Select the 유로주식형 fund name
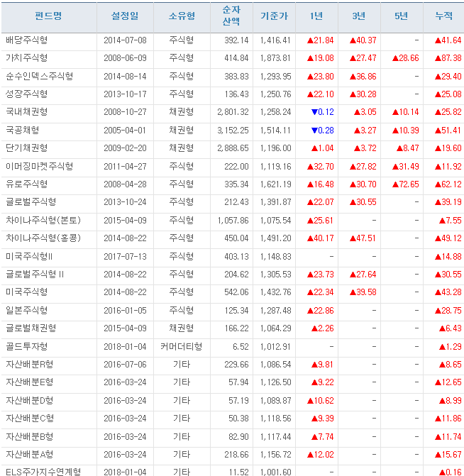The width and height of the screenshot is (464, 476). tap(27, 184)
